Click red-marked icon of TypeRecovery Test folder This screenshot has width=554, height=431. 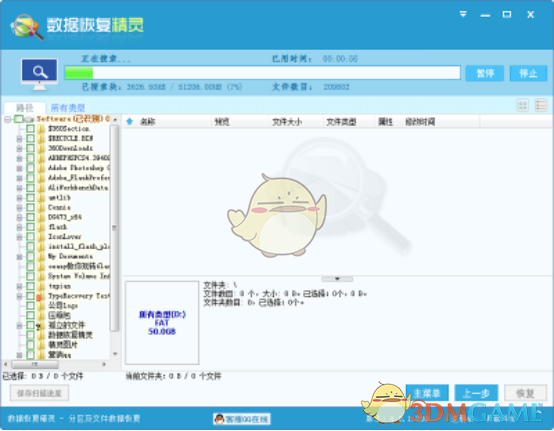[41, 296]
